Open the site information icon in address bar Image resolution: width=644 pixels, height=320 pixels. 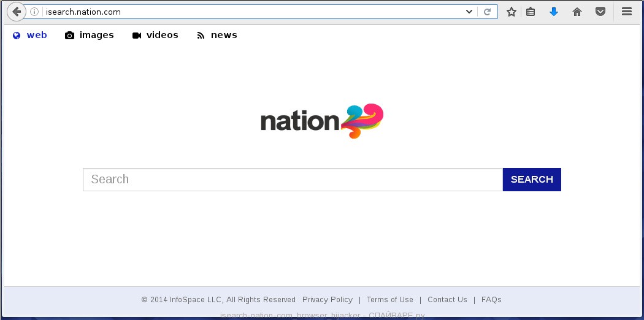click(35, 12)
